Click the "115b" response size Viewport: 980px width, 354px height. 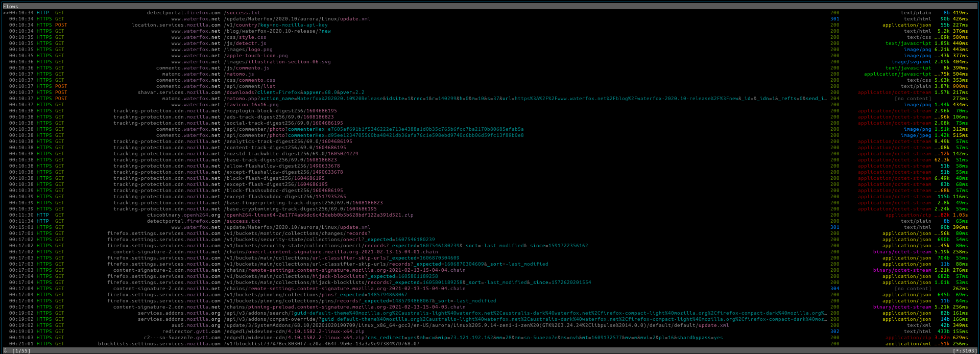point(944,197)
